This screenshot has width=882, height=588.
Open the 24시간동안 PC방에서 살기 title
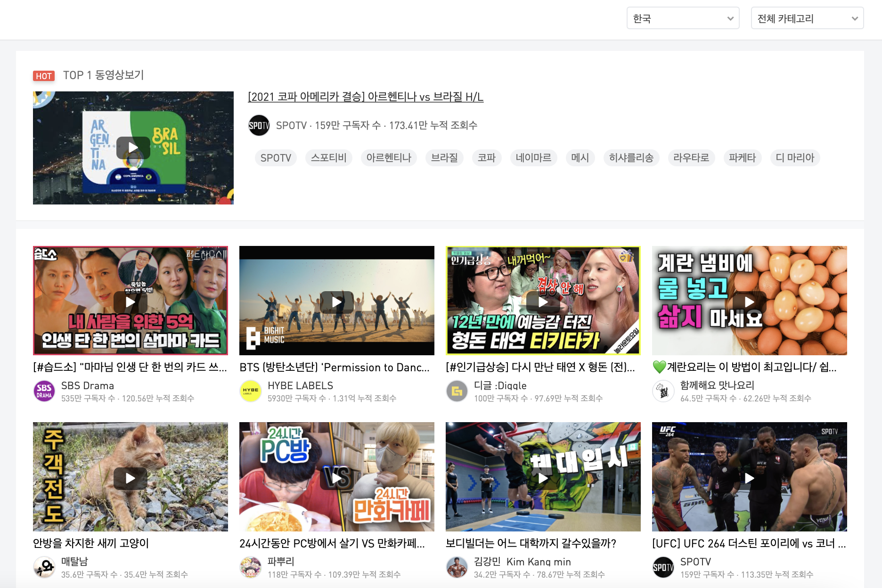(x=332, y=544)
